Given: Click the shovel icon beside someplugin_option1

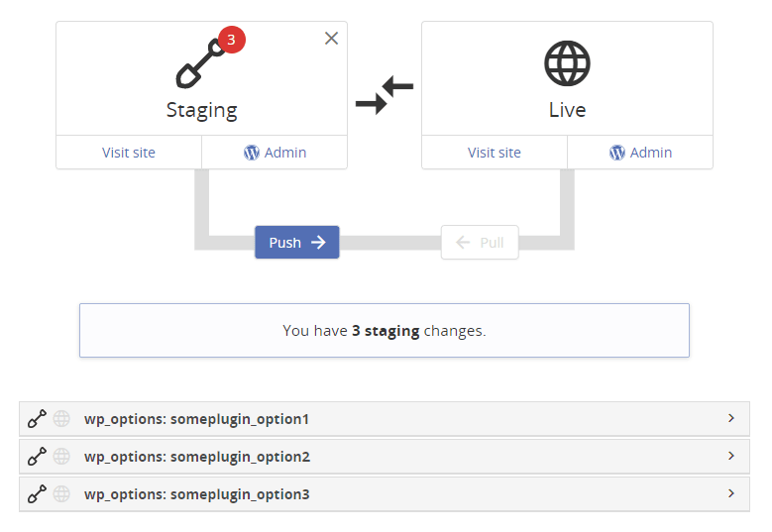Looking at the screenshot, I should coord(37,419).
